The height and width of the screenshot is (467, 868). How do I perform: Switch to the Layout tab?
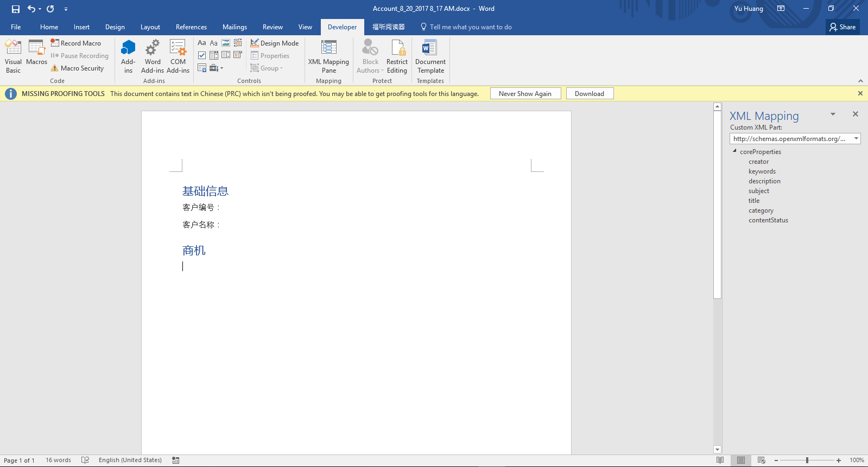click(150, 27)
